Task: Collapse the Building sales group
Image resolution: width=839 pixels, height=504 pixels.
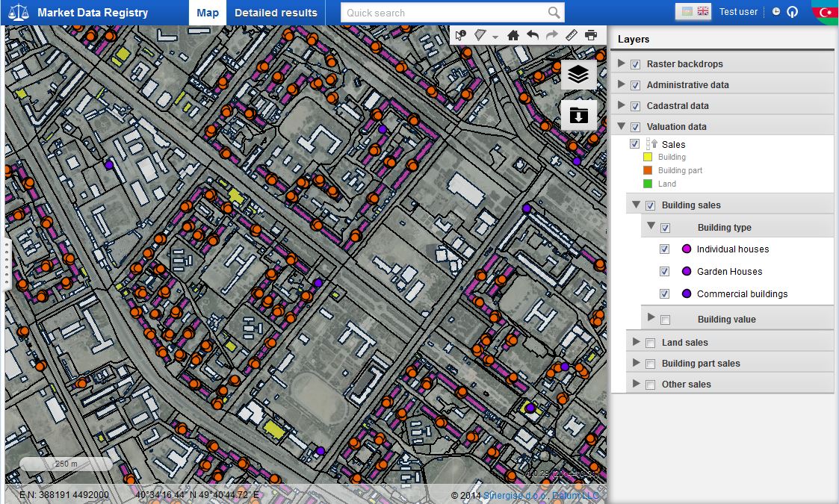Action: pyautogui.click(x=636, y=205)
